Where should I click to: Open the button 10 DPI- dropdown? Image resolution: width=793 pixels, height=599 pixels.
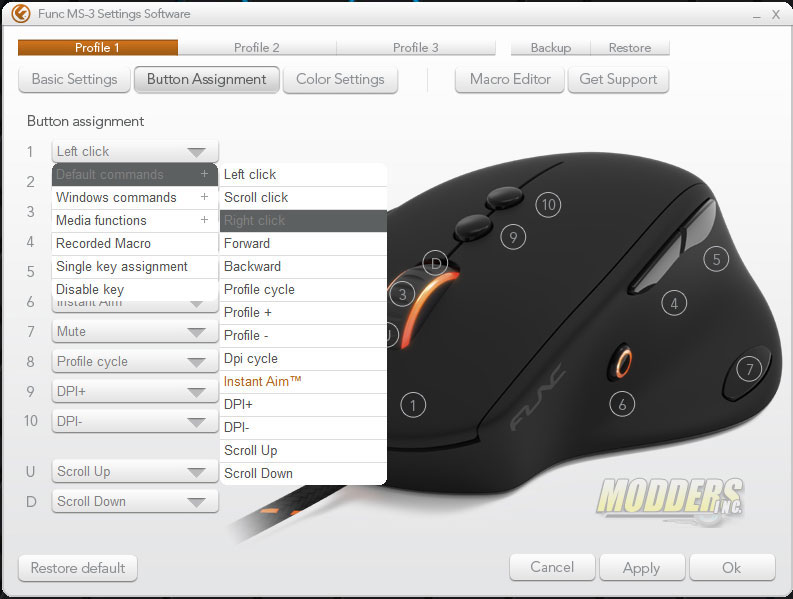135,421
